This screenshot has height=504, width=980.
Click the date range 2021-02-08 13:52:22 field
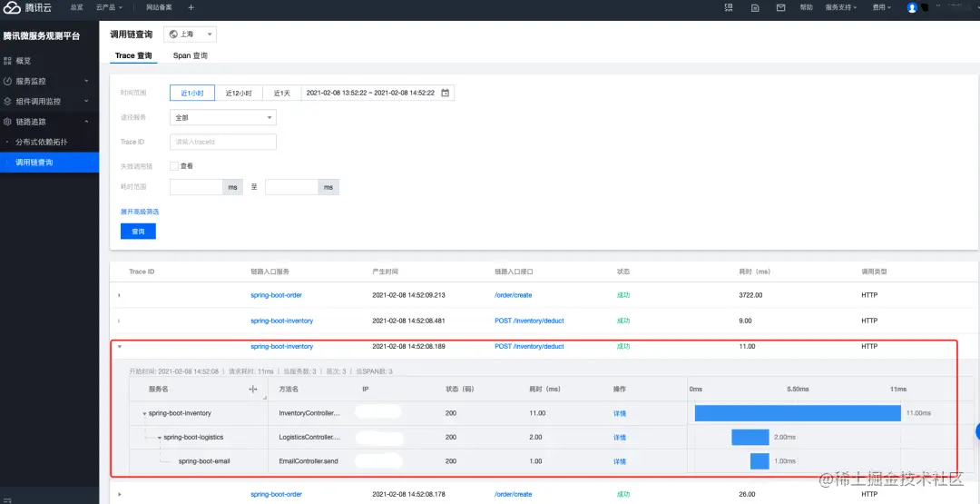coord(377,93)
